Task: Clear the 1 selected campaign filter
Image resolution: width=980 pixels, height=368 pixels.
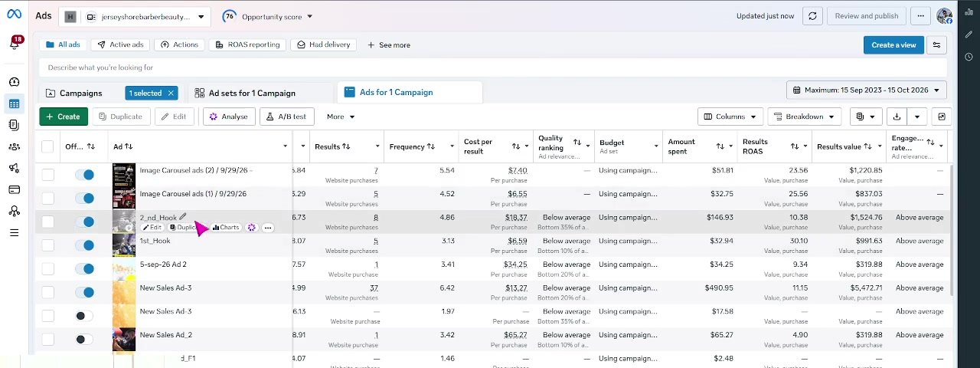Action: (x=171, y=93)
